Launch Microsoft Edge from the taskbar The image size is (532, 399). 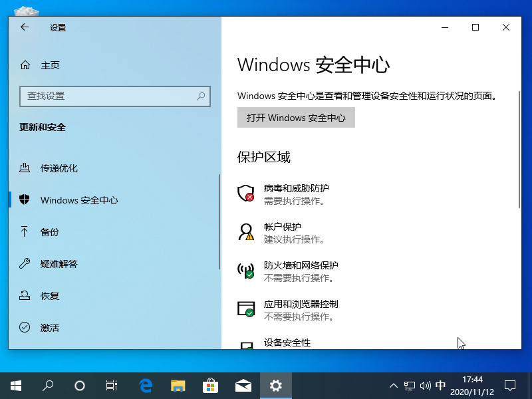click(145, 385)
